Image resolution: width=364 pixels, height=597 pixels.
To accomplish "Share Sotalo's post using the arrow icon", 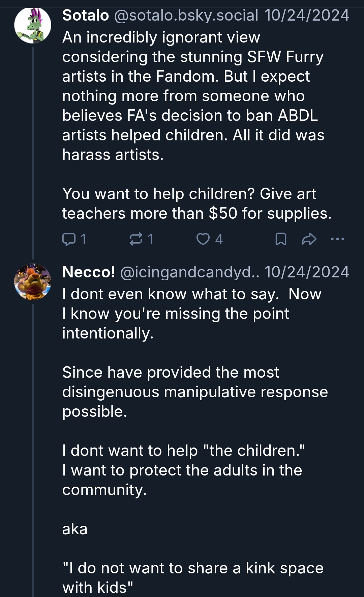I will tap(309, 239).
